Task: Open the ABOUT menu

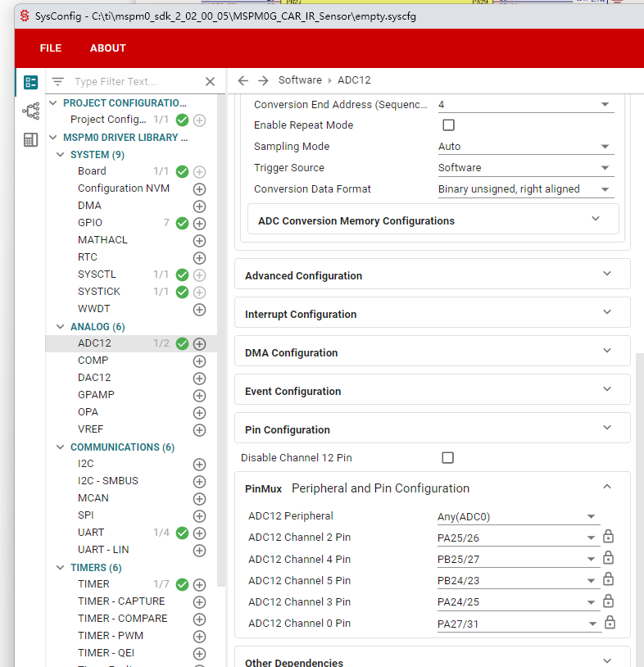Action: [x=107, y=48]
